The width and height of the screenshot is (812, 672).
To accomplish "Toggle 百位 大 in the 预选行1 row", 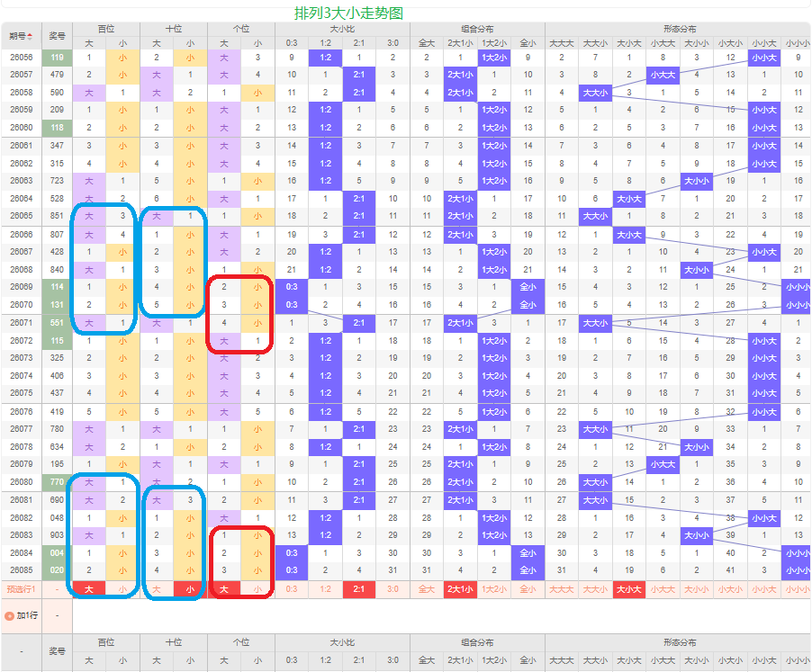I will point(88,589).
